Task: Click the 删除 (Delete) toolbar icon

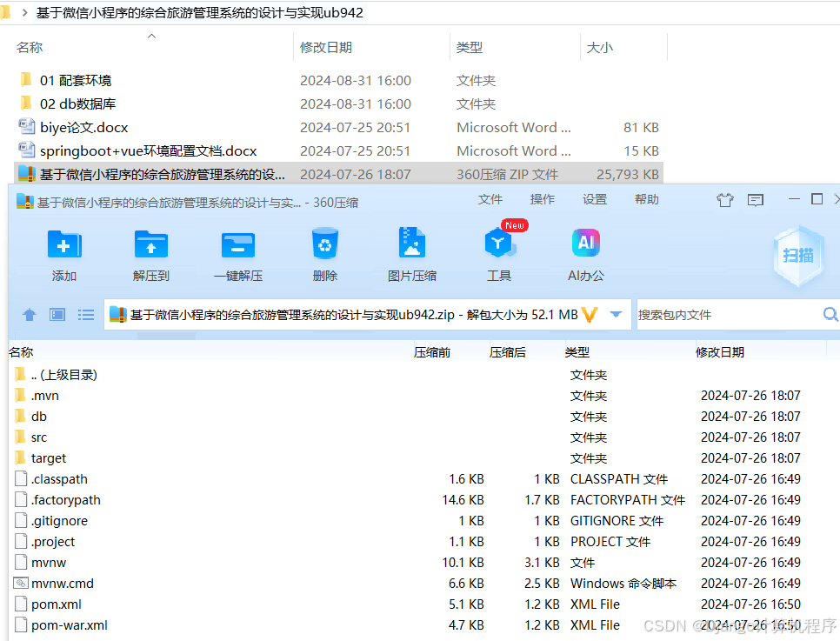Action: [x=324, y=254]
